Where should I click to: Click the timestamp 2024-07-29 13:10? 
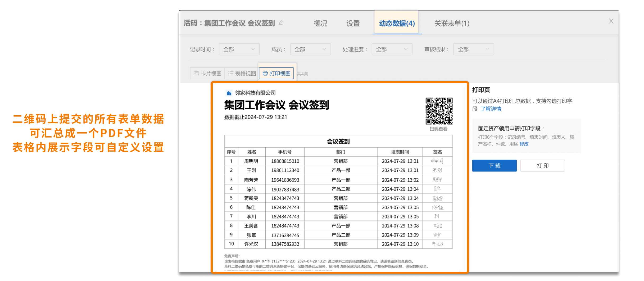(x=400, y=244)
